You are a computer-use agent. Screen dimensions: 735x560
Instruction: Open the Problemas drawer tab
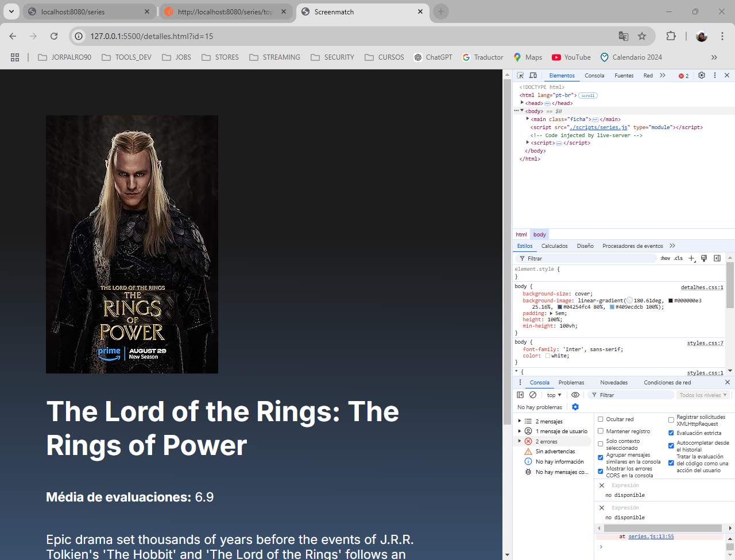(571, 382)
